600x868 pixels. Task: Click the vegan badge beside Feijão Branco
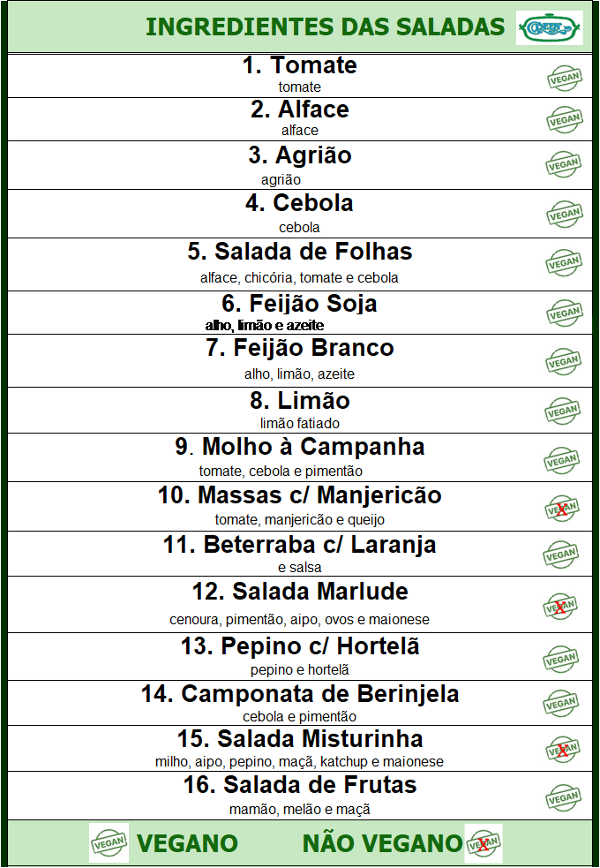[563, 360]
